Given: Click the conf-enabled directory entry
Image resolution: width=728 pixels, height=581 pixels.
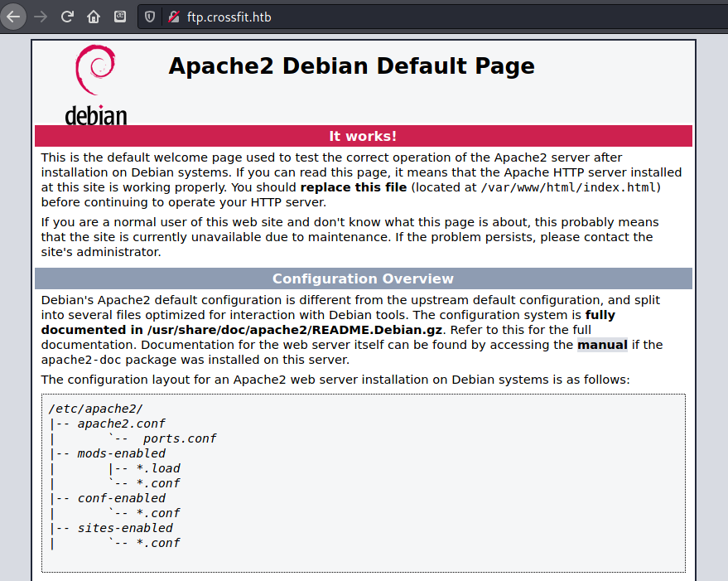Looking at the screenshot, I should pos(121,498).
